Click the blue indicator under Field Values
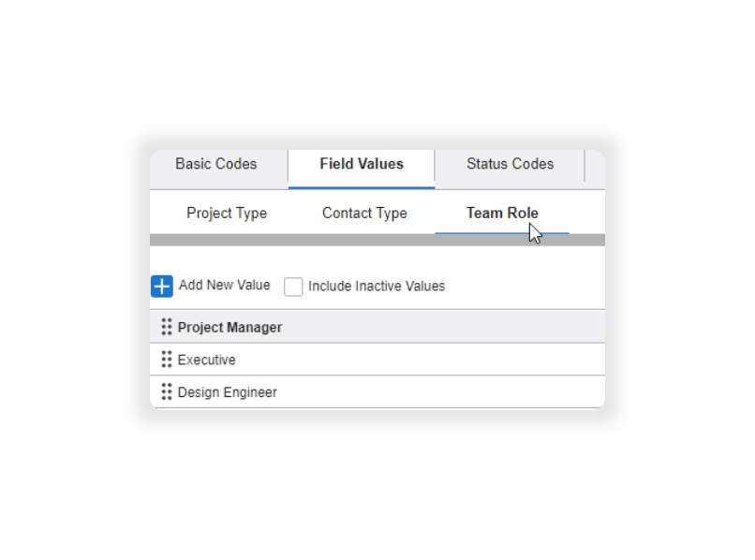755x560 pixels. coord(362,187)
